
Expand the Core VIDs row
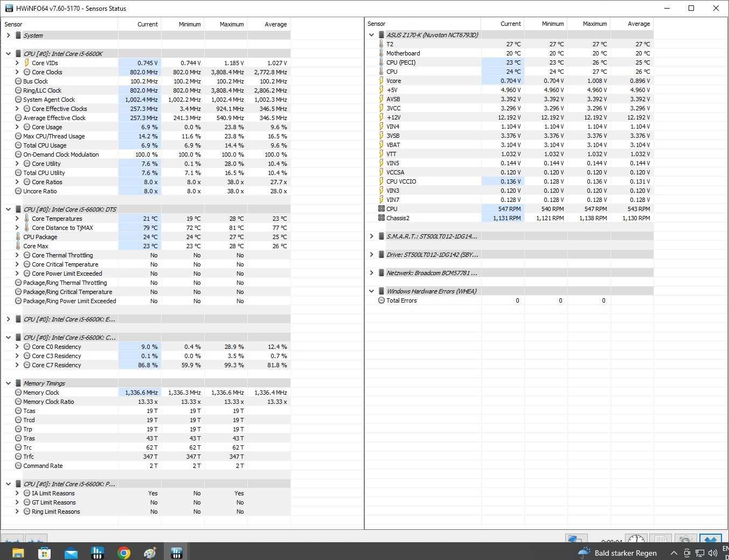point(17,63)
